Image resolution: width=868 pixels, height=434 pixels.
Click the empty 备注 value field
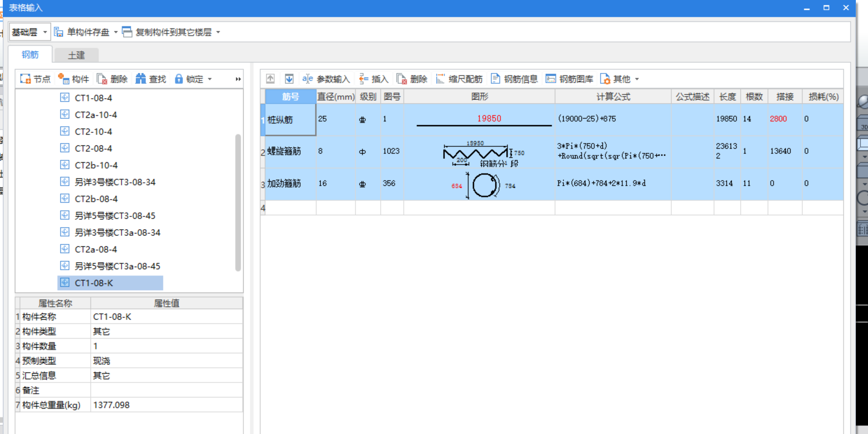pos(167,390)
